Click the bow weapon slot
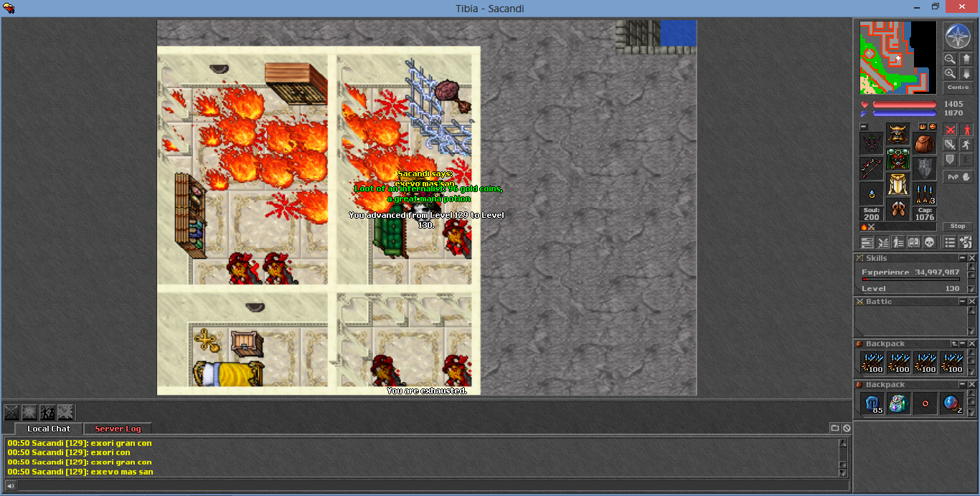The image size is (980, 496). coord(872,168)
